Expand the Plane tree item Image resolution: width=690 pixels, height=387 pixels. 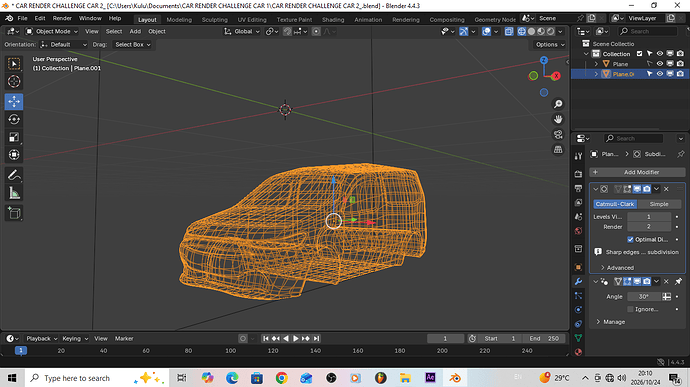click(596, 64)
